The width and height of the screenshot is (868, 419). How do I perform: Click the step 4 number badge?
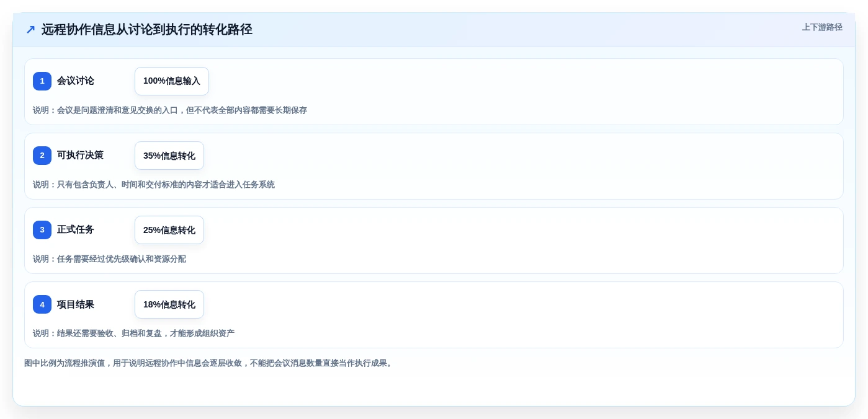[x=42, y=304]
